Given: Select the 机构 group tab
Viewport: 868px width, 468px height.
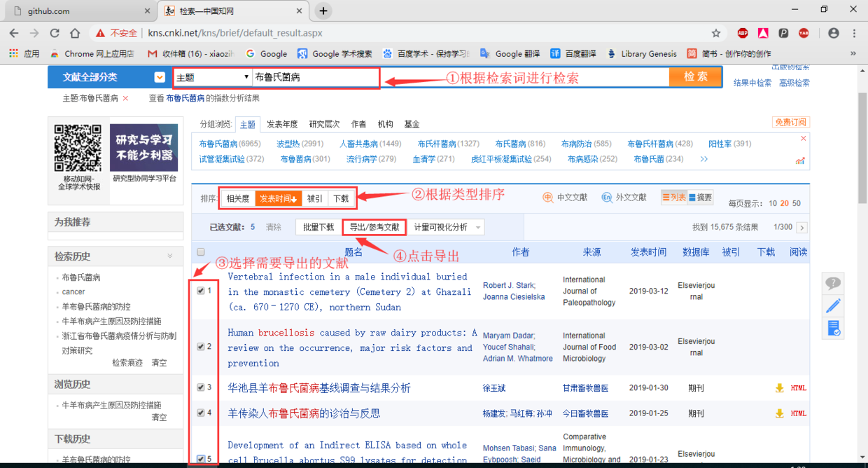Looking at the screenshot, I should 385,124.
